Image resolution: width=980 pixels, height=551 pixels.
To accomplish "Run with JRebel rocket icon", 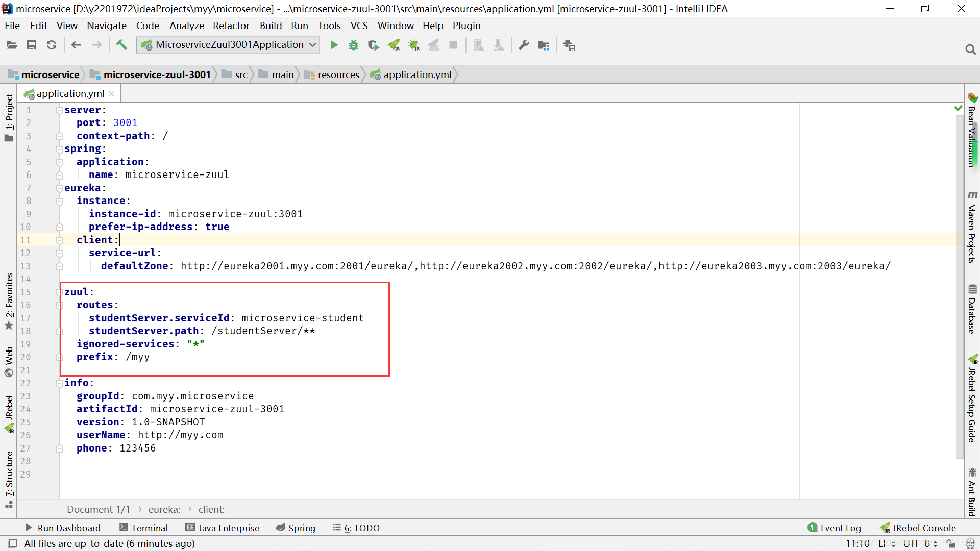I will click(x=394, y=45).
